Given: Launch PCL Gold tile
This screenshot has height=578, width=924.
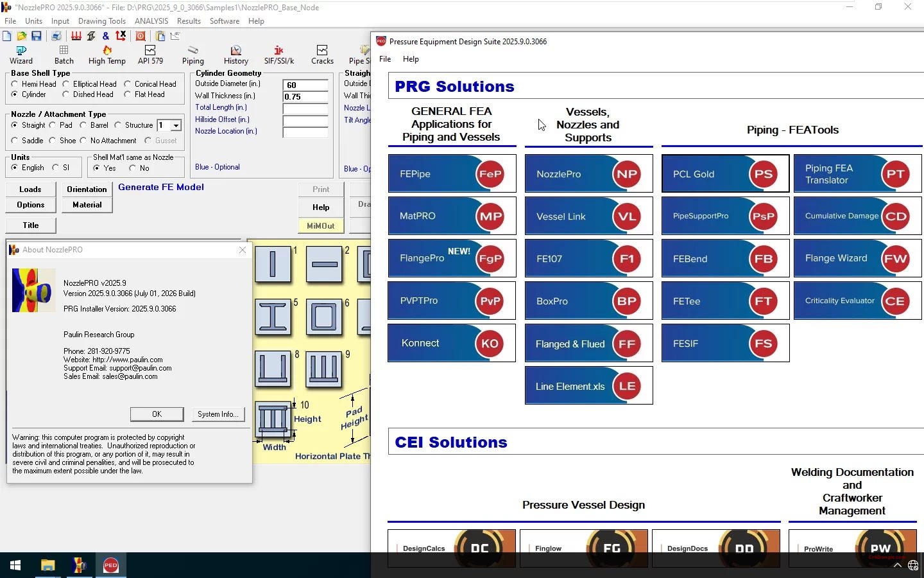Looking at the screenshot, I should [x=725, y=173].
